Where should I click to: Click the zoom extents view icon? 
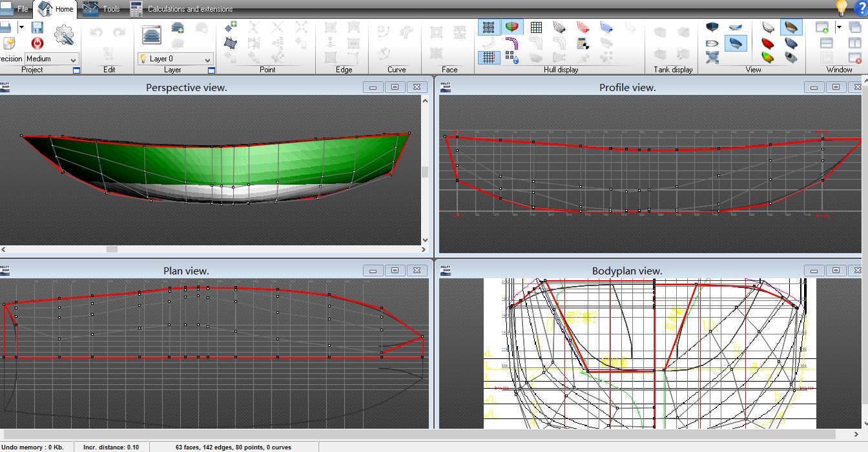click(712, 57)
